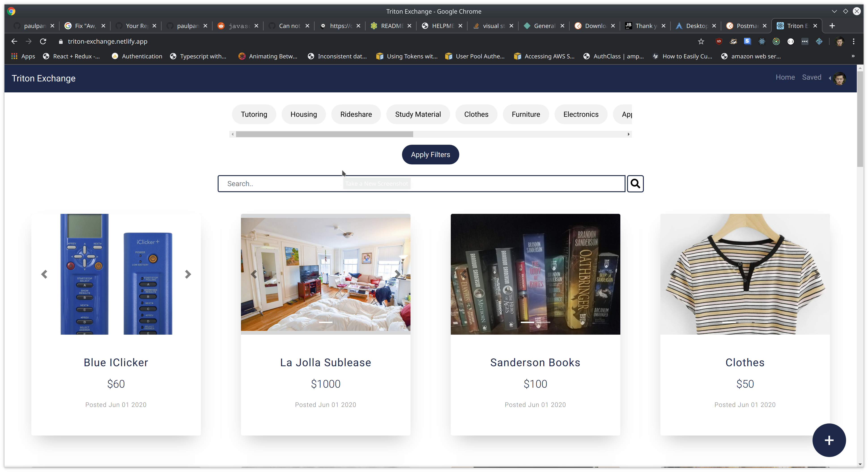Click the floating plus add-listing button
This screenshot has width=868, height=472.
(x=829, y=440)
